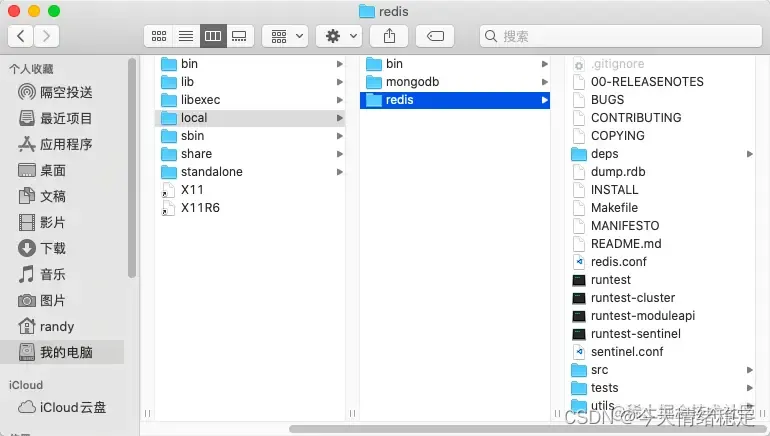The width and height of the screenshot is (770, 436).
Task: Select 我的电脑 in the sidebar
Action: tap(62, 352)
